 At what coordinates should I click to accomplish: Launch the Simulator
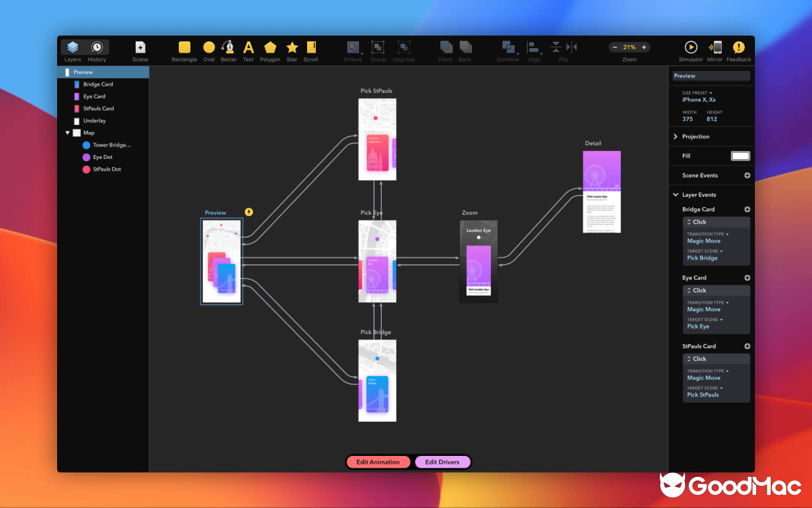(x=690, y=48)
